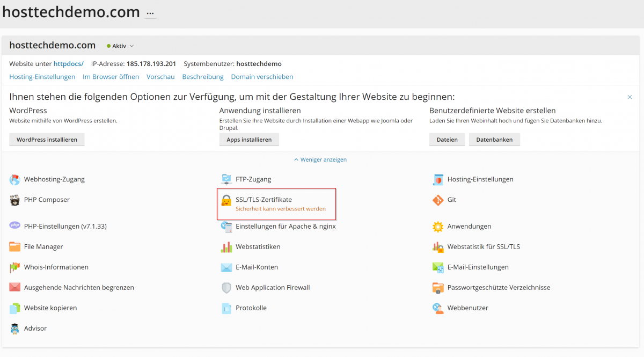Open the httpdocs/ directory link
This screenshot has width=644, height=357.
tap(68, 64)
